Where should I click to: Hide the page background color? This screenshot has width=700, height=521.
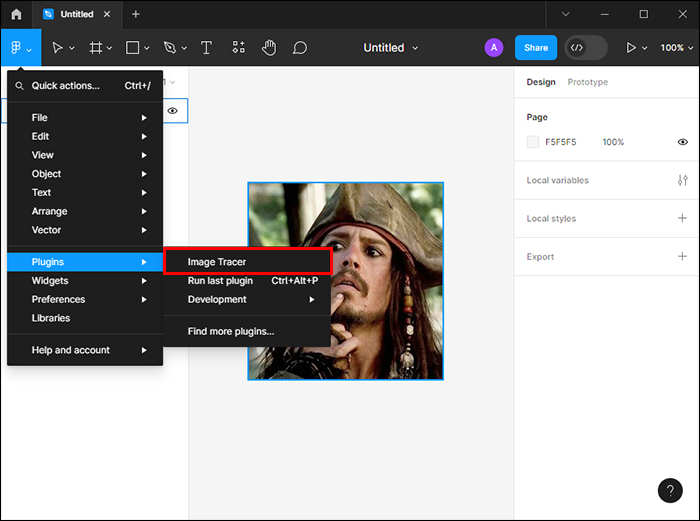click(682, 142)
